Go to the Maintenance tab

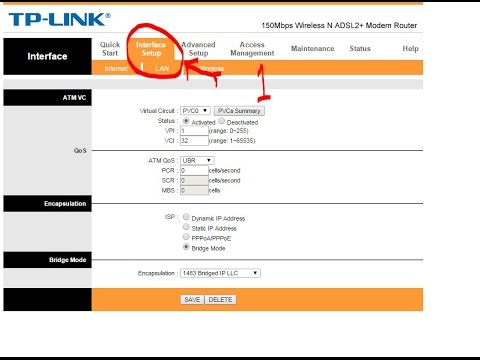pyautogui.click(x=313, y=49)
